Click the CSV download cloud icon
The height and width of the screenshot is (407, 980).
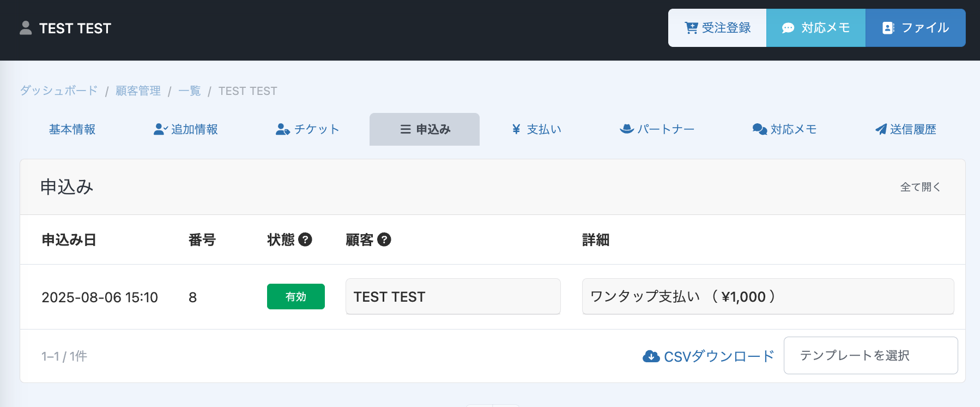tap(651, 356)
